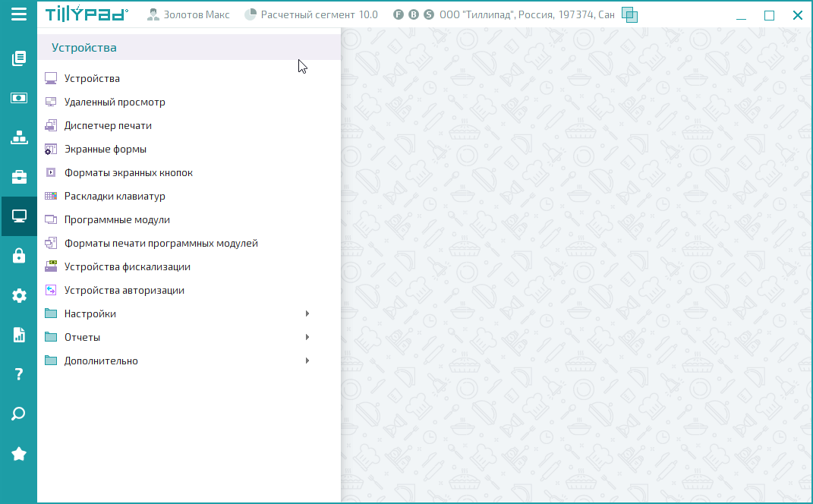Click the documents sidebar icon
813x504 pixels.
point(19,58)
